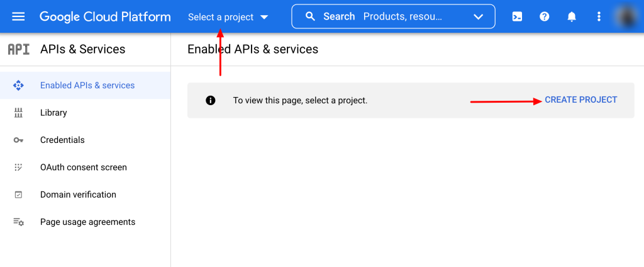The height and width of the screenshot is (267, 644).
Task: Open Page usage agreements menu item
Action: tap(86, 222)
